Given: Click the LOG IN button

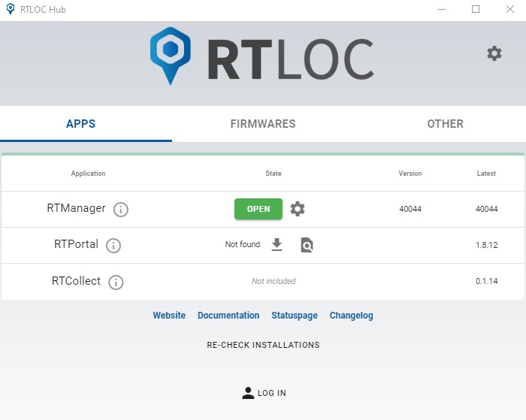Looking at the screenshot, I should [x=264, y=393].
